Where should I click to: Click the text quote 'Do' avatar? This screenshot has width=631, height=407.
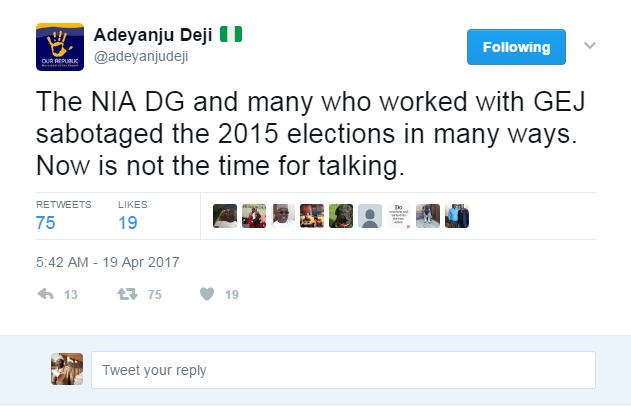point(398,216)
